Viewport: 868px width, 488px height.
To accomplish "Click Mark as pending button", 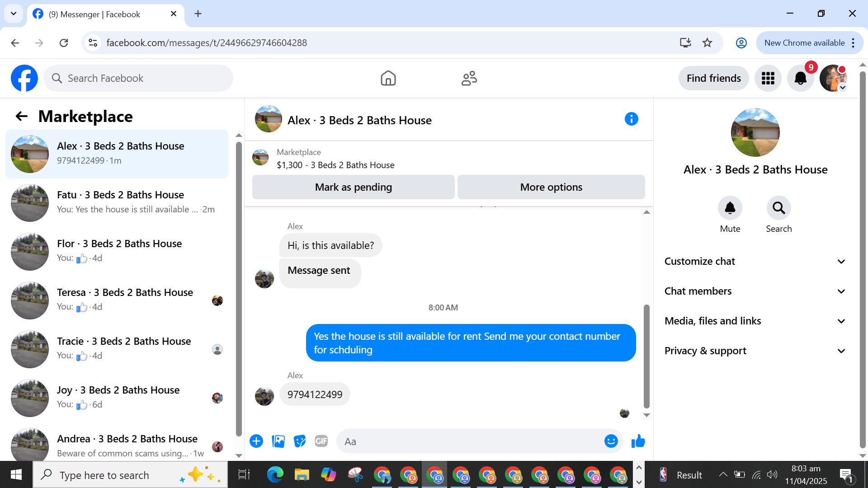I will (353, 187).
